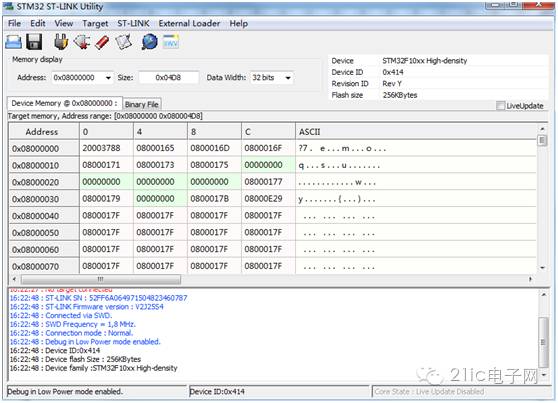This screenshot has height=403, width=558.
Task: Select the Device Memory @ 0x08000000 tab
Action: click(64, 103)
